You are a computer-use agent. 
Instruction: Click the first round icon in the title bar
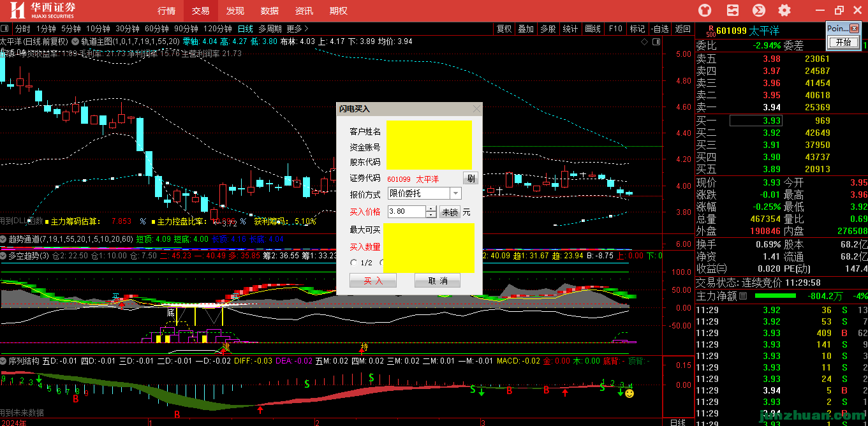pos(705,10)
